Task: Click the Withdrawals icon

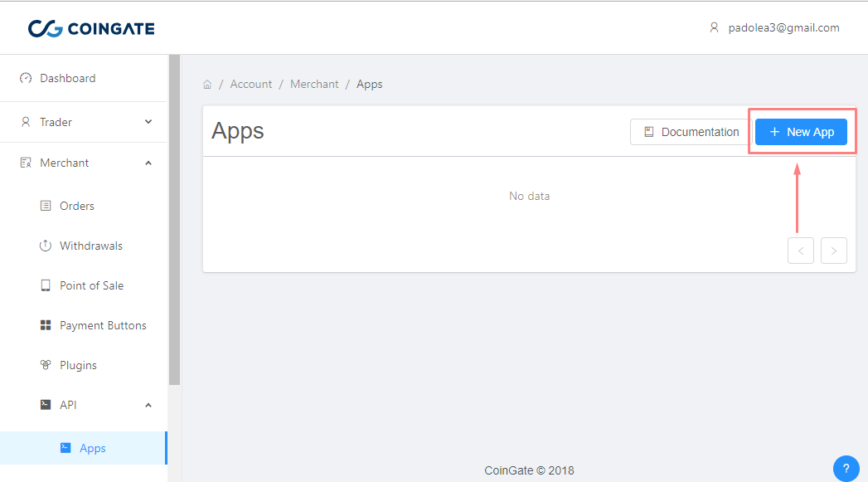Action: [x=46, y=246]
